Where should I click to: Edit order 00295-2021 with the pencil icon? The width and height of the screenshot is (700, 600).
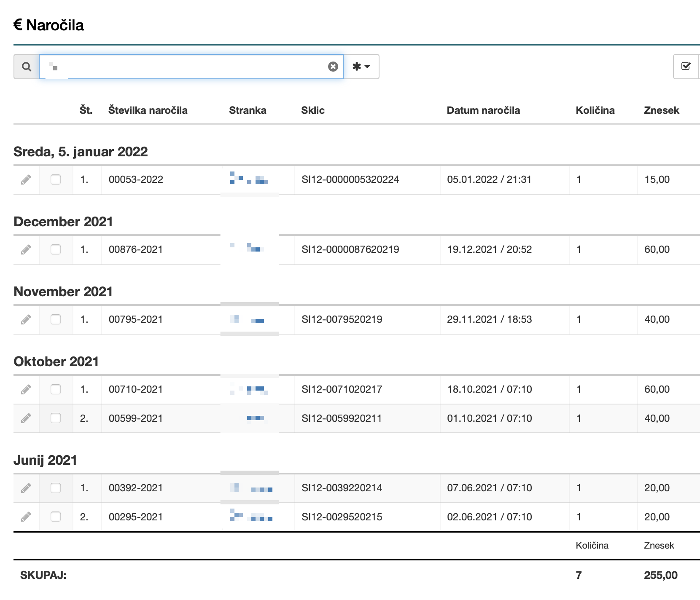(x=26, y=517)
